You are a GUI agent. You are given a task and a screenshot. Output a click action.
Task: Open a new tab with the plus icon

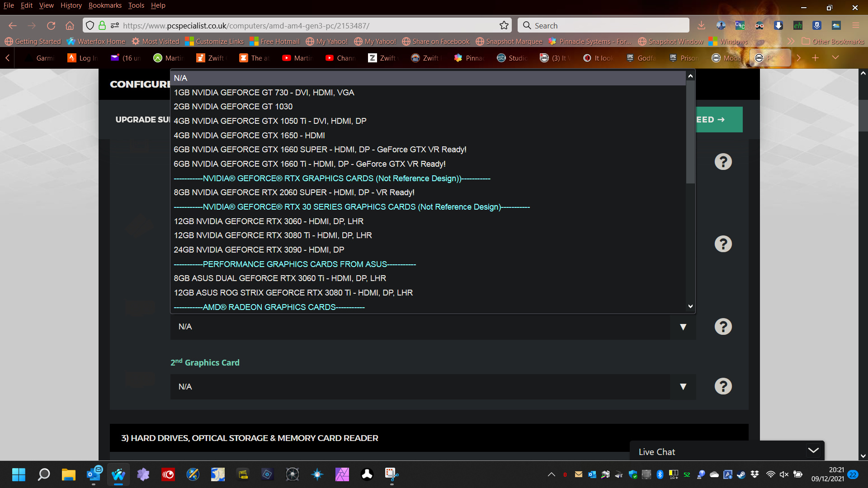click(x=815, y=58)
